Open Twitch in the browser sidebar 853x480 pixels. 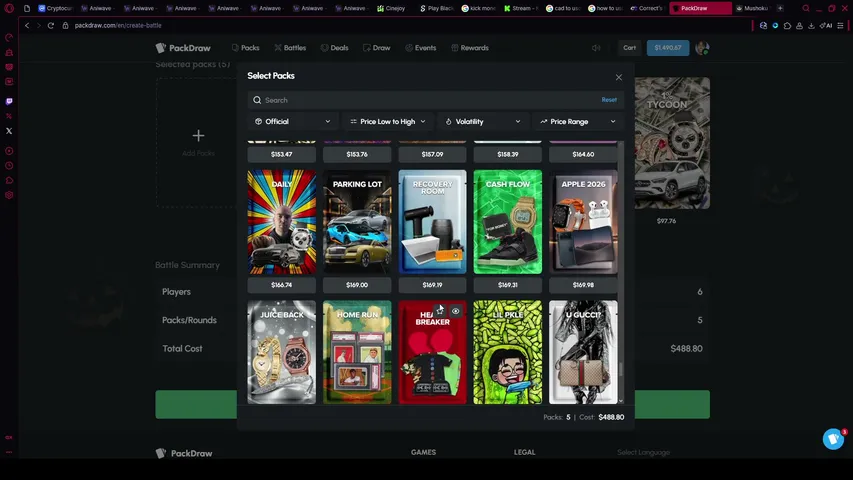(9, 101)
